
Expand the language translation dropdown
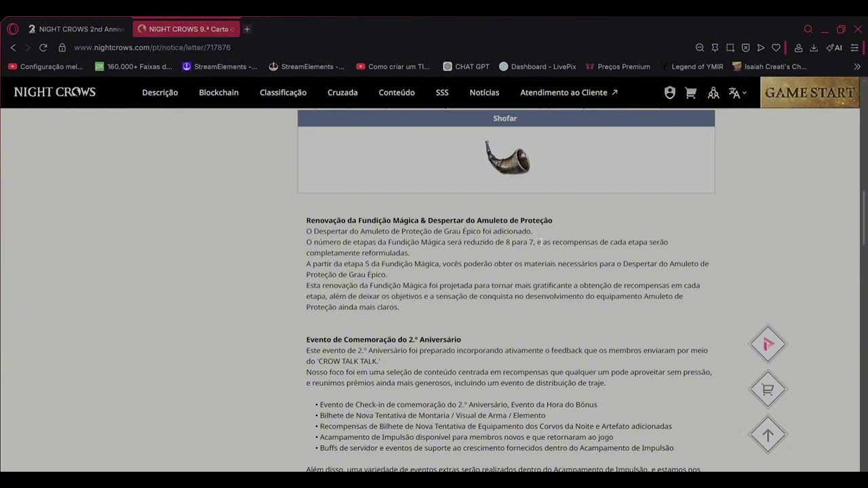[737, 93]
